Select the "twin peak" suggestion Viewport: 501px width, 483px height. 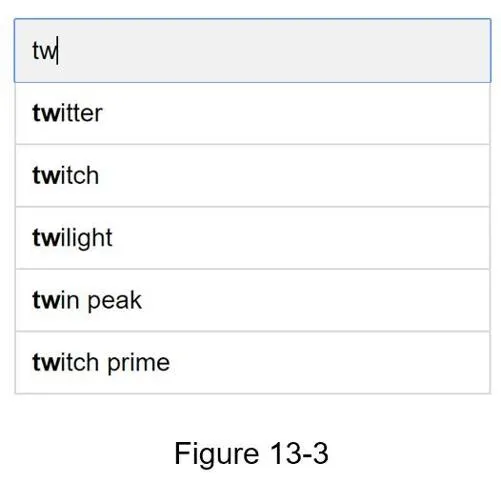coord(252,300)
